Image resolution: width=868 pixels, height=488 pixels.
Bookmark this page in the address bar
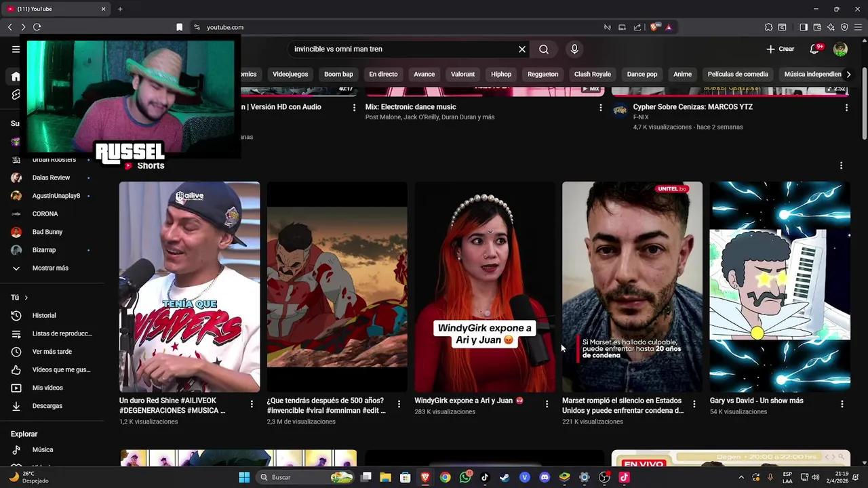tap(179, 27)
